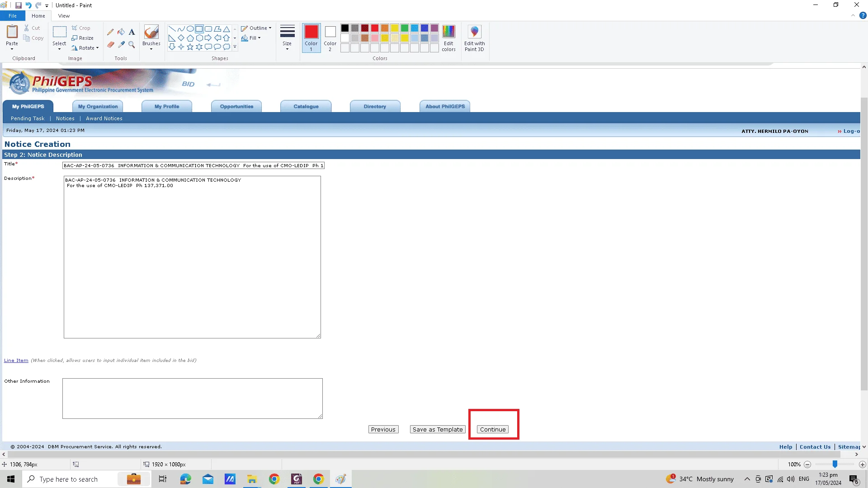This screenshot has width=868, height=488.
Task: Choose the Rectangle shape
Action: [199, 29]
